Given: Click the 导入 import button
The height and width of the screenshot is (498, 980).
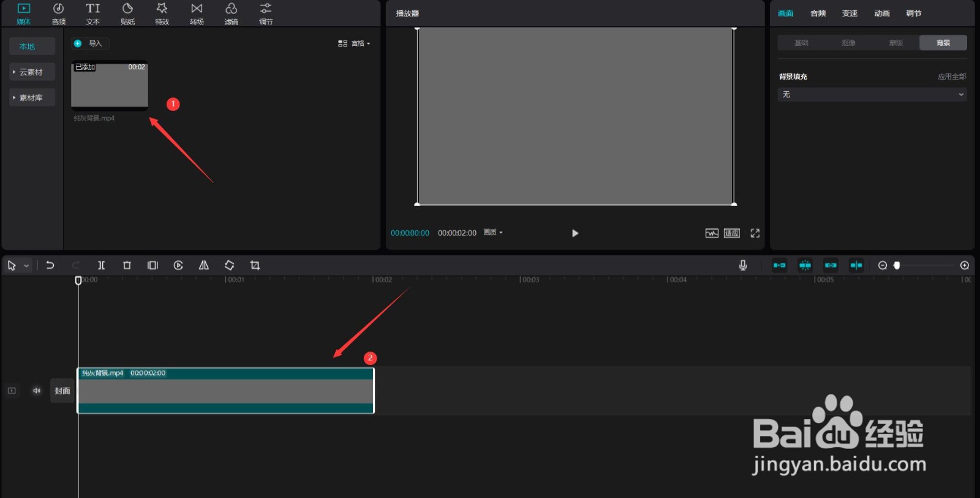Looking at the screenshot, I should point(90,43).
